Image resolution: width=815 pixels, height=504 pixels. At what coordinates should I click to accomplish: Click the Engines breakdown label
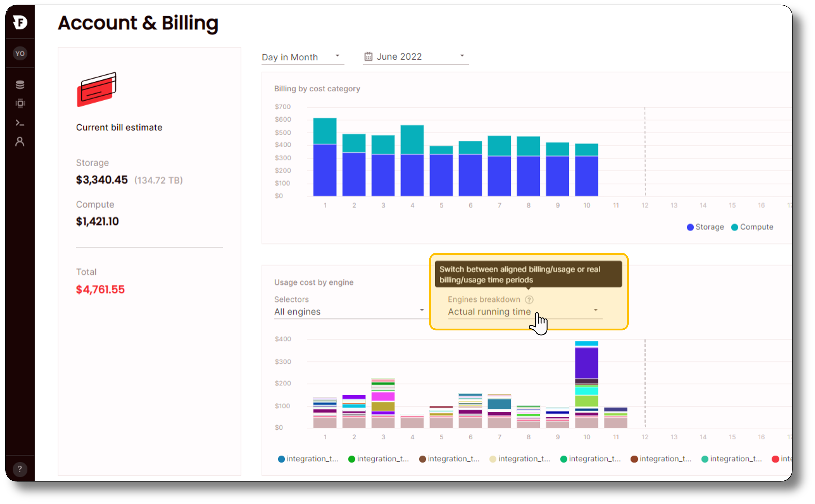pyautogui.click(x=484, y=299)
